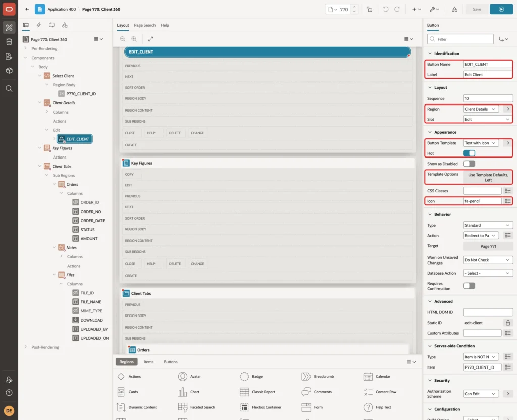Open Template Options Use Template Defaults

pyautogui.click(x=488, y=177)
